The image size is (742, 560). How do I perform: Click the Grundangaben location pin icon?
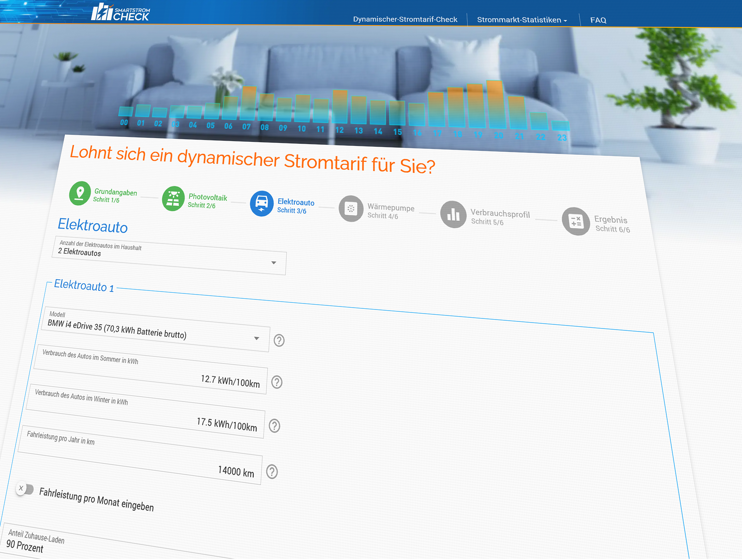(80, 193)
